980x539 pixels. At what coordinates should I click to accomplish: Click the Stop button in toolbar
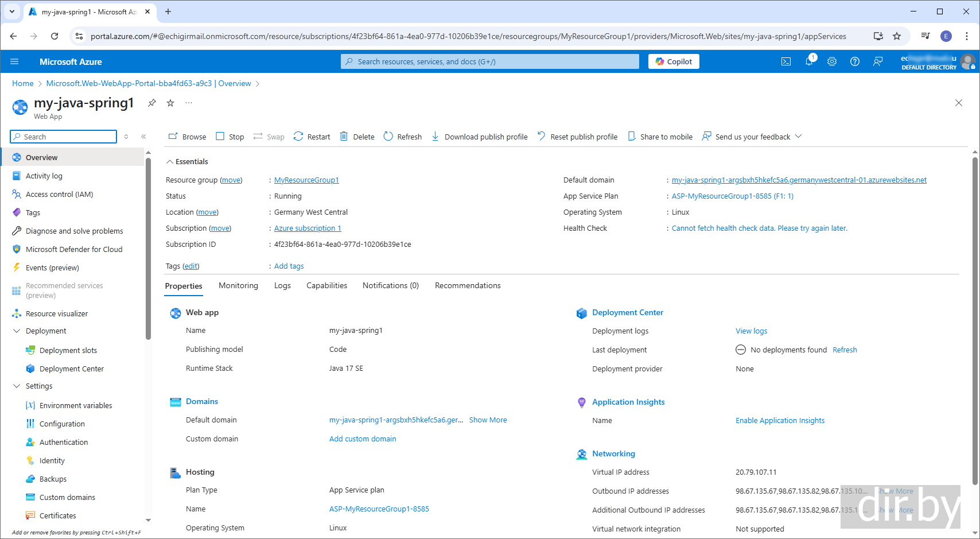(x=230, y=137)
